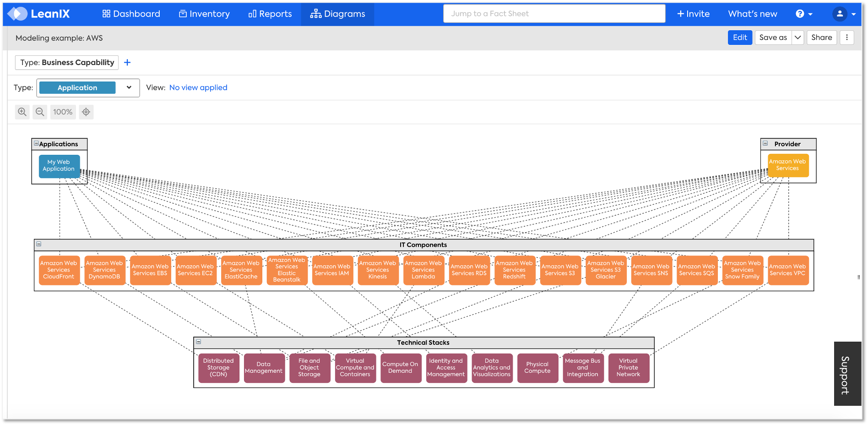Image resolution: width=868 pixels, height=425 pixels.
Task: Select Amazon Web Services DynamoDB node
Action: (105, 270)
